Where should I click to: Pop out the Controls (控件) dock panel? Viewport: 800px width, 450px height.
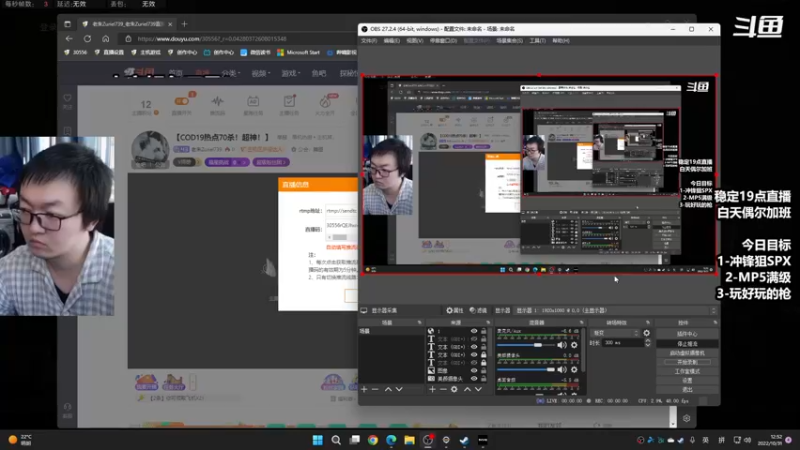(x=715, y=322)
